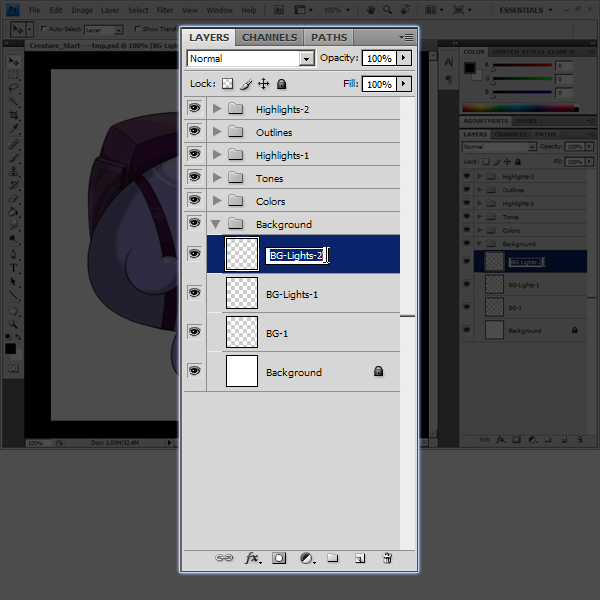
Task: Open the Window menu
Action: click(x=220, y=10)
